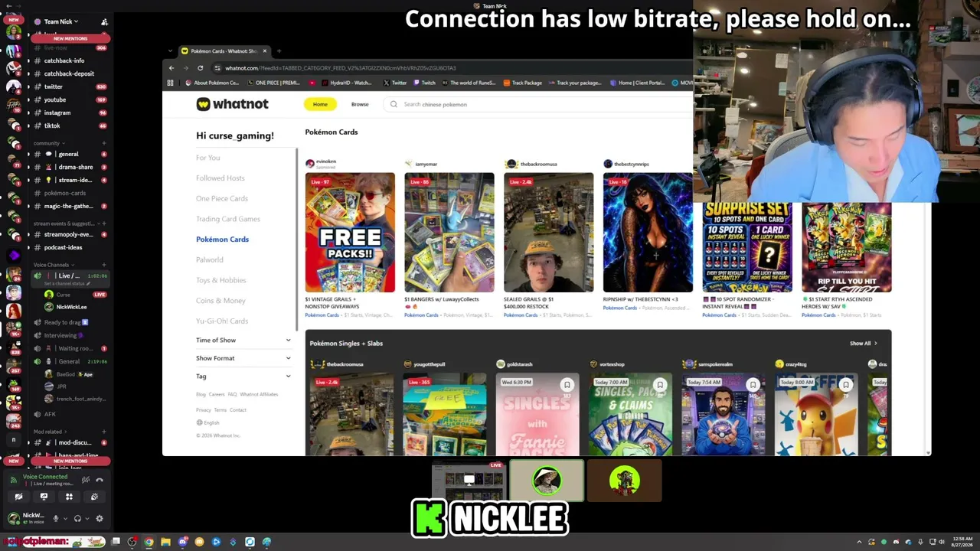Open the Whatnot Affiliates footer link
Image resolution: width=980 pixels, height=551 pixels.
tap(259, 395)
